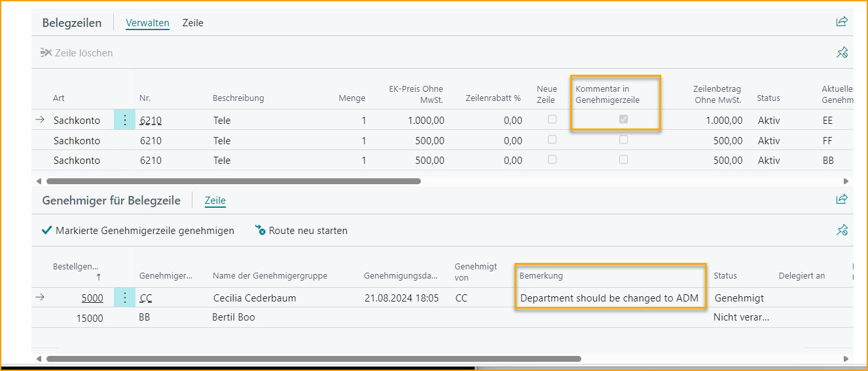
Task: Open account number 6210 link in first row
Action: coord(150,121)
